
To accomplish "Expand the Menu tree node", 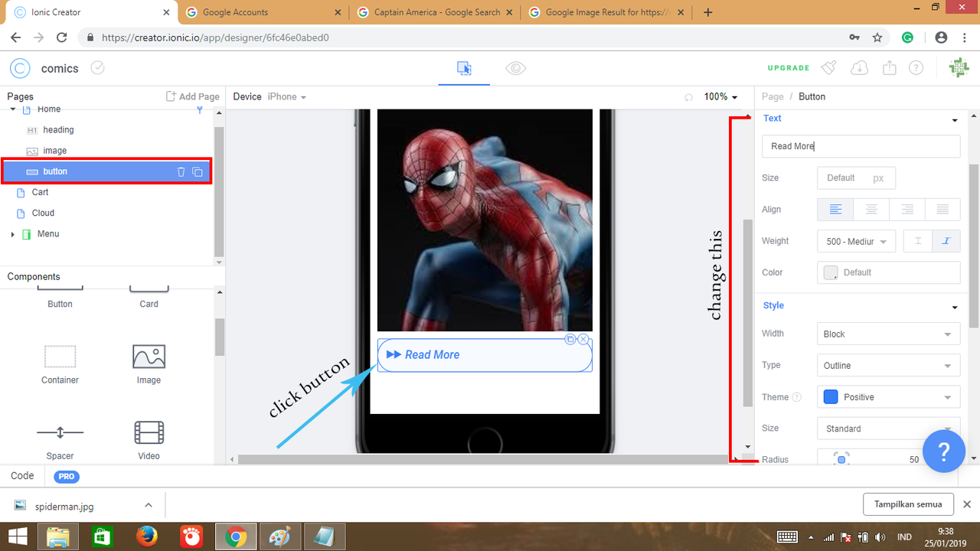I will [x=13, y=234].
